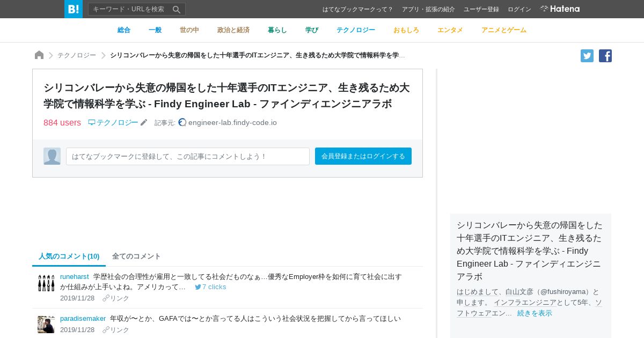The width and height of the screenshot is (644, 338).
Task: Open engineer-lab.findy-code.io source link
Action: pos(232,122)
